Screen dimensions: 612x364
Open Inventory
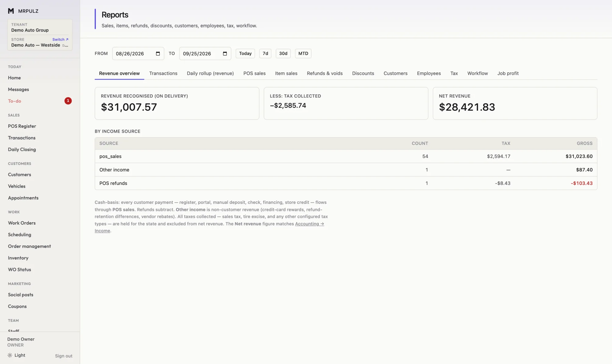[18, 258]
